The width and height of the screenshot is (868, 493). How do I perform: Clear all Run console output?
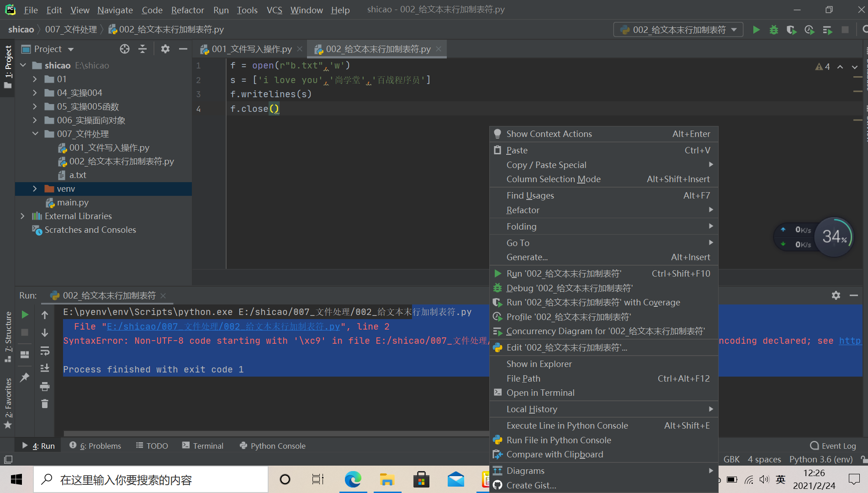pos(45,404)
